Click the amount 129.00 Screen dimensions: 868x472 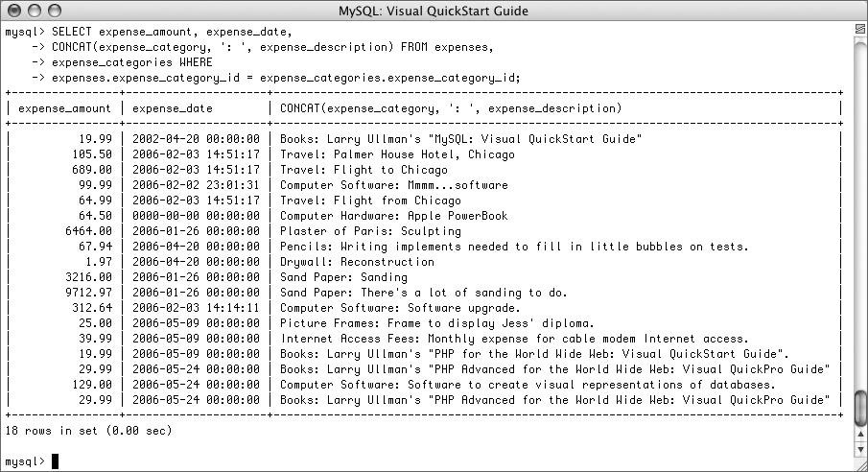click(92, 385)
